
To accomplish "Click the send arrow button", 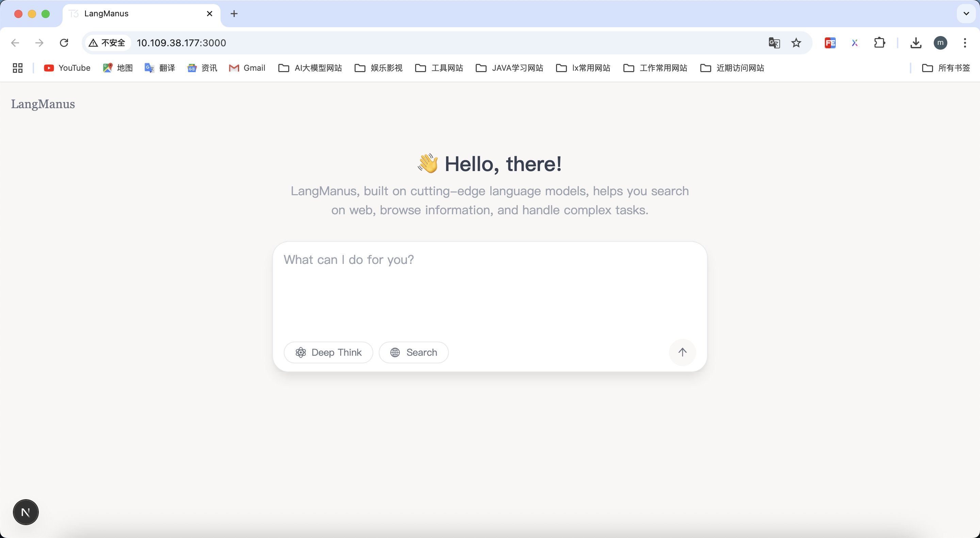I will click(682, 352).
